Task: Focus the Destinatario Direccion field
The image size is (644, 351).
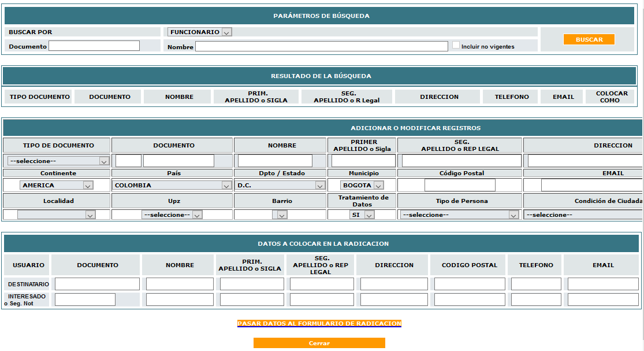Action: tap(394, 284)
